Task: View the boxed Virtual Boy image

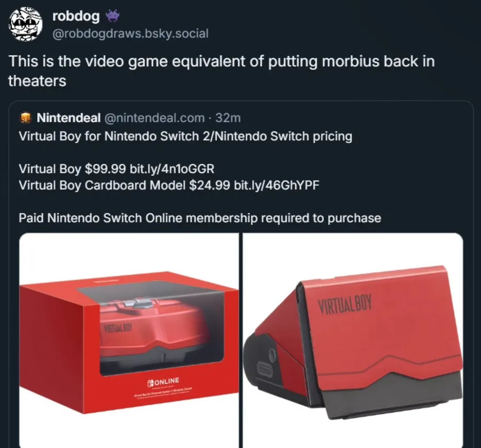Action: click(129, 341)
